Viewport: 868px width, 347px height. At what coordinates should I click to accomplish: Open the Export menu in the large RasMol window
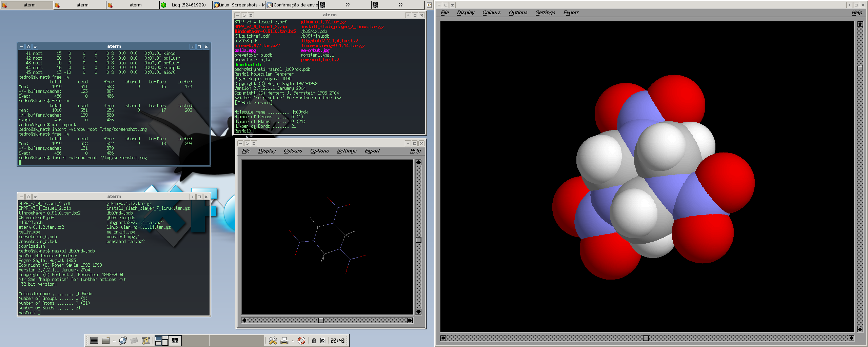click(x=571, y=13)
